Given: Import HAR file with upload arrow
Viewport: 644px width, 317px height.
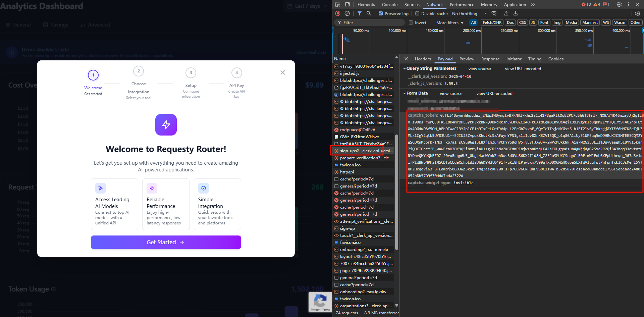Looking at the screenshot, I should point(506,13).
